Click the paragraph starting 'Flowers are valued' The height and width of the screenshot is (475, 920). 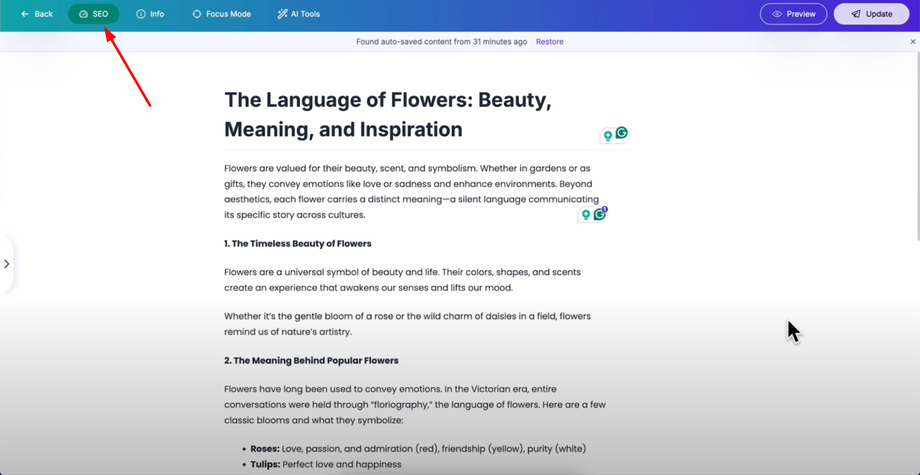point(412,192)
